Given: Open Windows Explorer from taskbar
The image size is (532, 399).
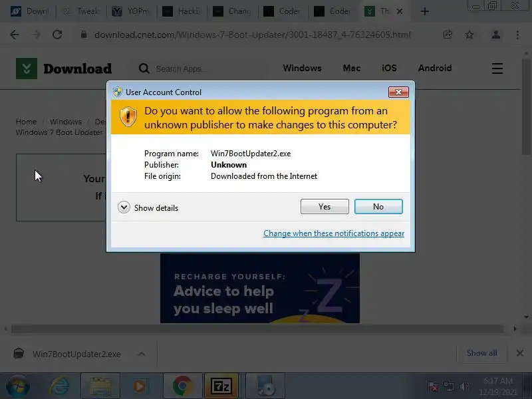Looking at the screenshot, I should pyautogui.click(x=100, y=386).
